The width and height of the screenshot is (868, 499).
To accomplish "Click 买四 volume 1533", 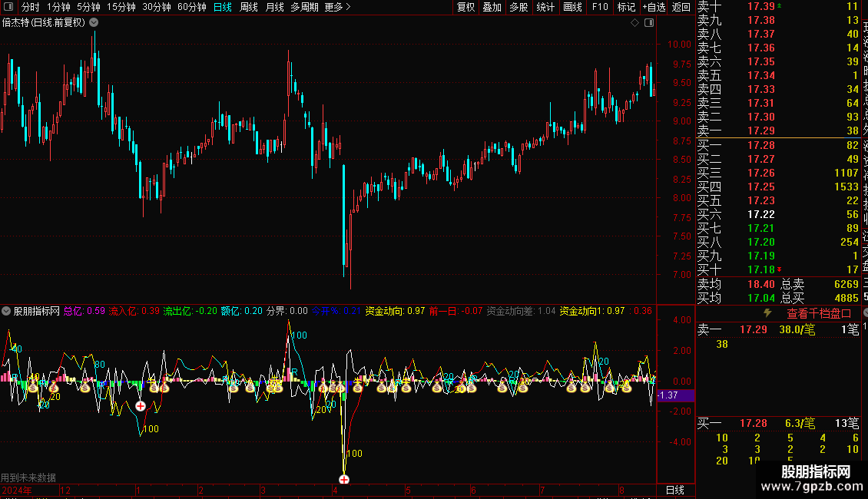I will click(846, 187).
